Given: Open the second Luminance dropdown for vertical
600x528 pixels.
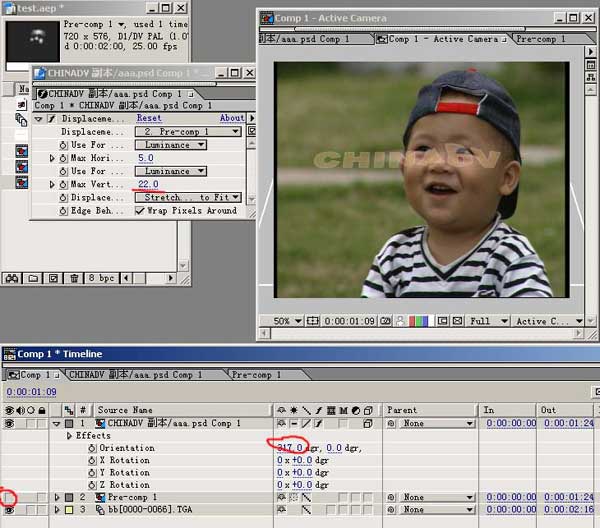Looking at the screenshot, I should 171,171.
